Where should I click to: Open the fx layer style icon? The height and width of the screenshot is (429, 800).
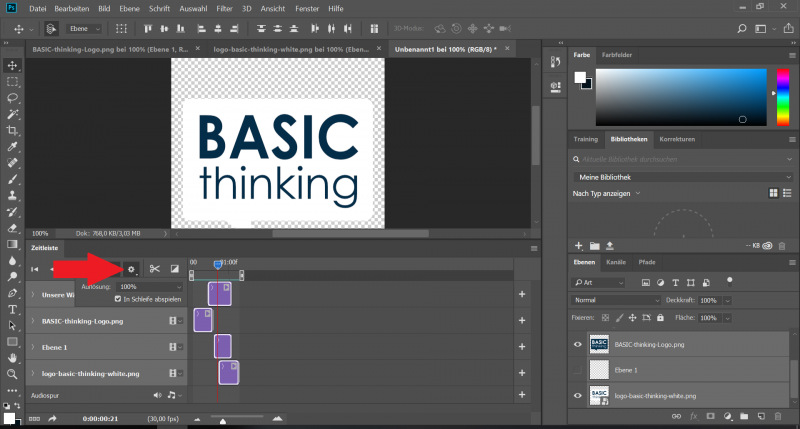coord(693,416)
